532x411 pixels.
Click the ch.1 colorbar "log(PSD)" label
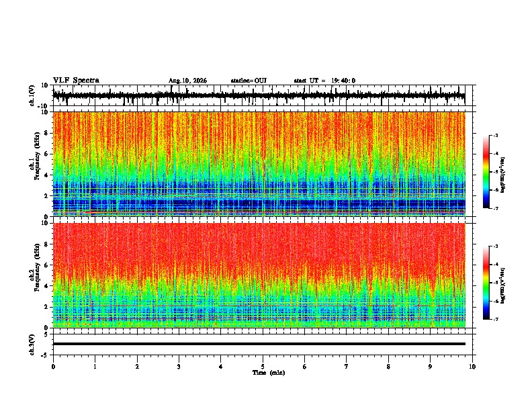coord(503,175)
